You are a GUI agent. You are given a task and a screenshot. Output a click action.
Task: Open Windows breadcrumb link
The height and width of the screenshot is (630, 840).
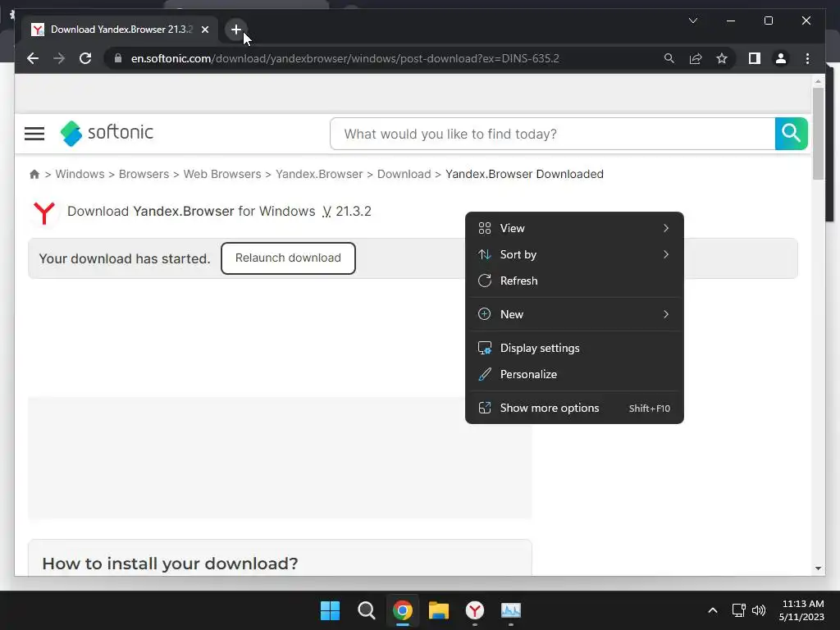click(x=80, y=174)
